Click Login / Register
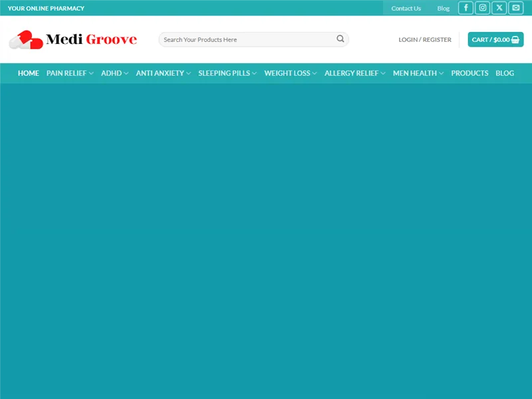The width and height of the screenshot is (532, 399). 425,40
